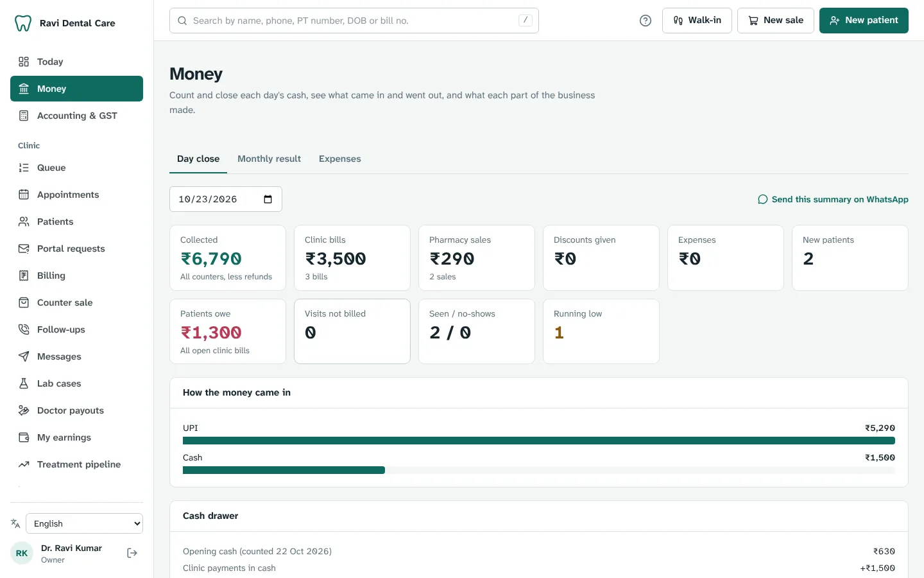Select Money in the sidebar
Image resolution: width=924 pixels, height=578 pixels.
click(76, 89)
